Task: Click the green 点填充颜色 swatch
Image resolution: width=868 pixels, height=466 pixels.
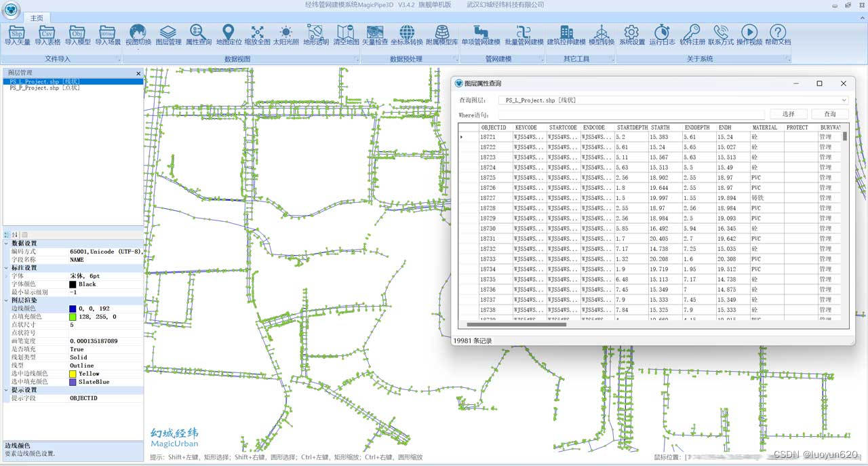Action: point(73,317)
